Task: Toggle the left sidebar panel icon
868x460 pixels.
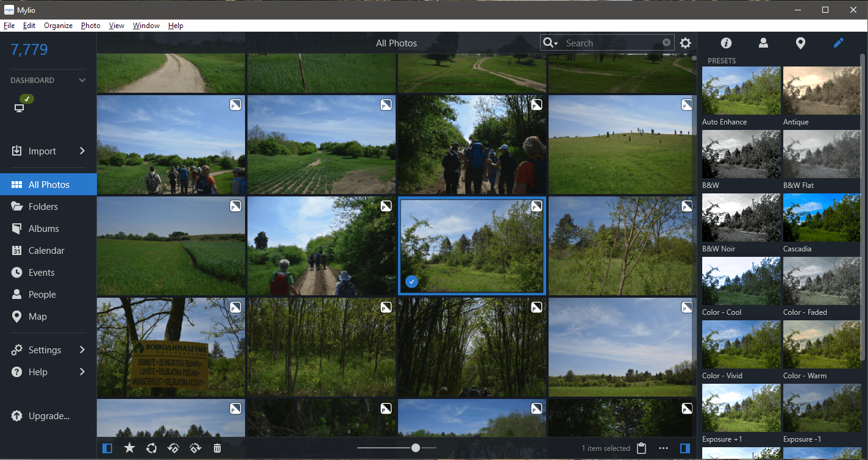Action: pos(107,448)
